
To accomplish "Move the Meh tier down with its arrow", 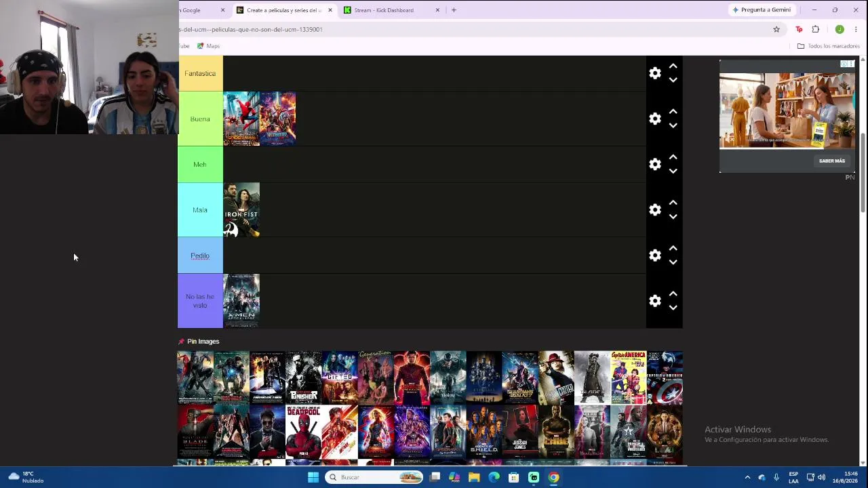I will point(673,171).
